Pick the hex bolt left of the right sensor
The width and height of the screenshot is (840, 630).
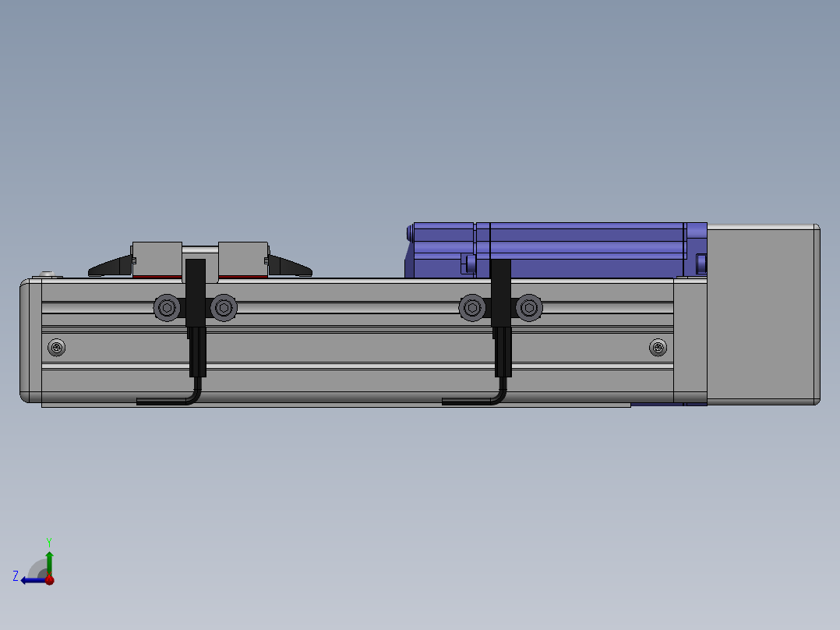[472, 308]
